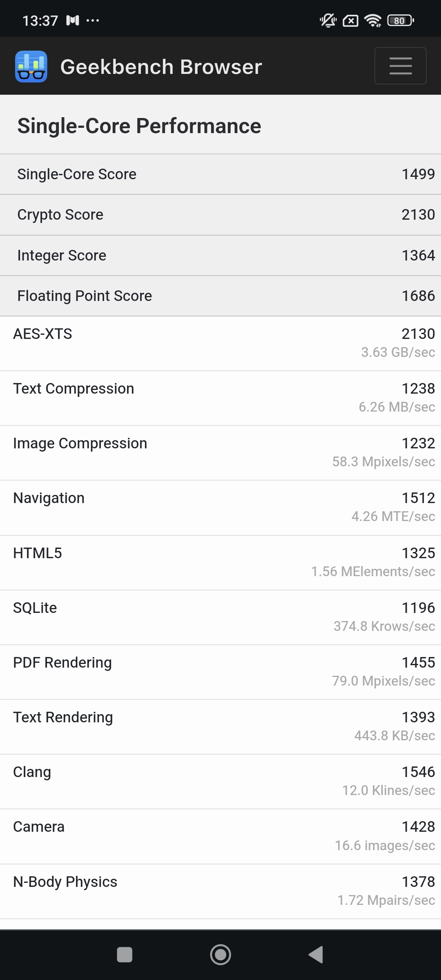Tap the SQLite benchmark entry
This screenshot has width=441, height=980.
(x=220, y=617)
